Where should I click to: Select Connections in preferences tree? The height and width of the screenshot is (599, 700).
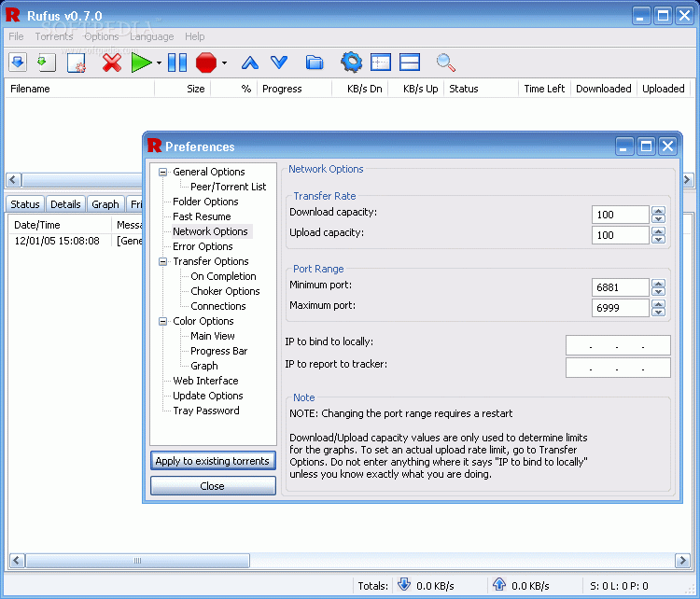pos(218,306)
